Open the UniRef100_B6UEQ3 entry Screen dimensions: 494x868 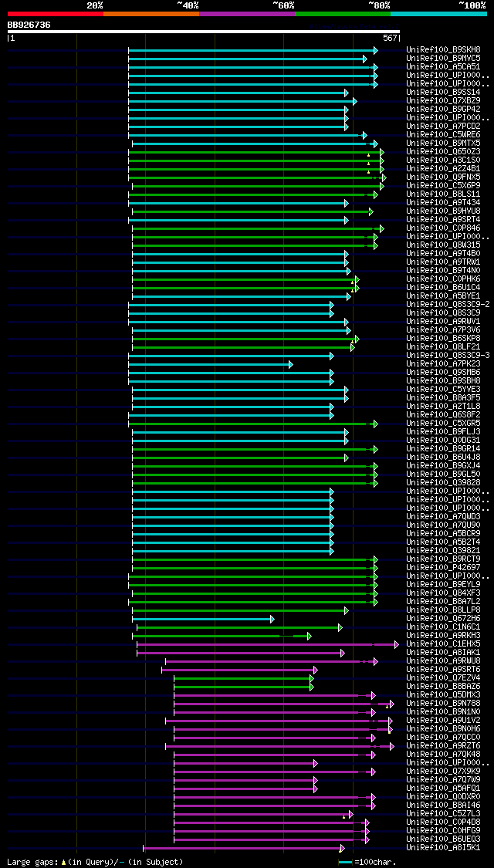(443, 839)
